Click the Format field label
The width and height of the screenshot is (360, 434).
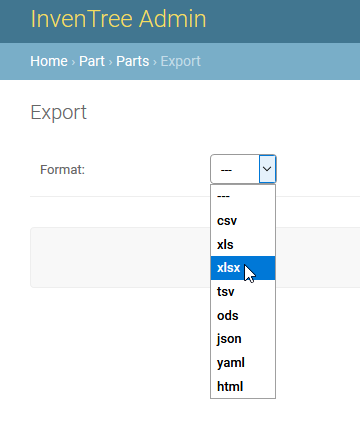click(x=62, y=170)
